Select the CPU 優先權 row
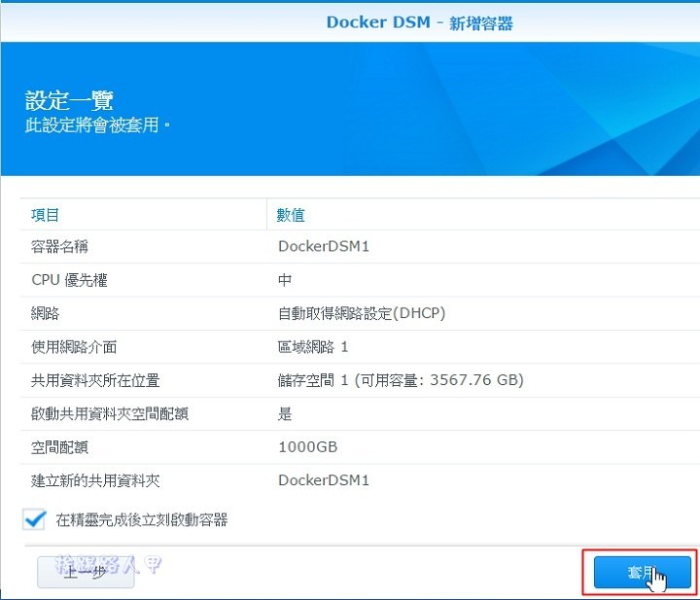This screenshot has width=700, height=600. pos(69,280)
